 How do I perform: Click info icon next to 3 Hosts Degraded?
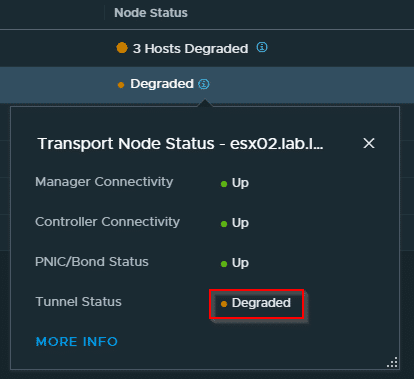tap(262, 47)
